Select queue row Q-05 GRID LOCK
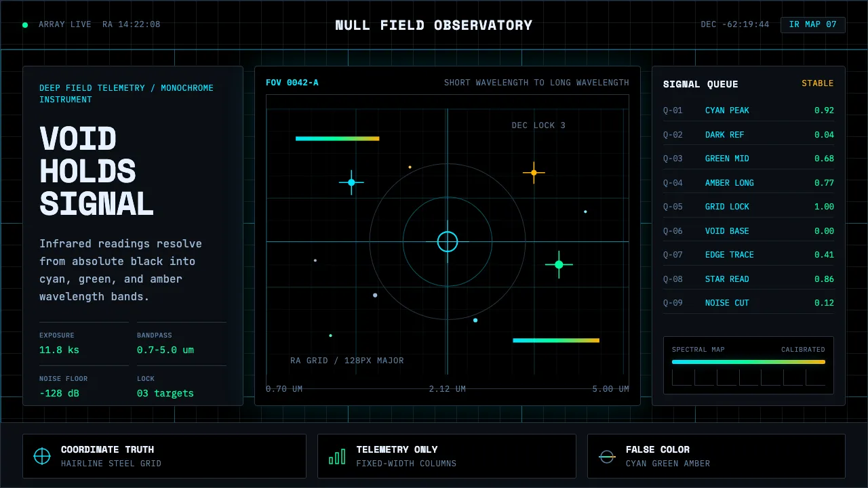The height and width of the screenshot is (488, 868). tap(749, 207)
